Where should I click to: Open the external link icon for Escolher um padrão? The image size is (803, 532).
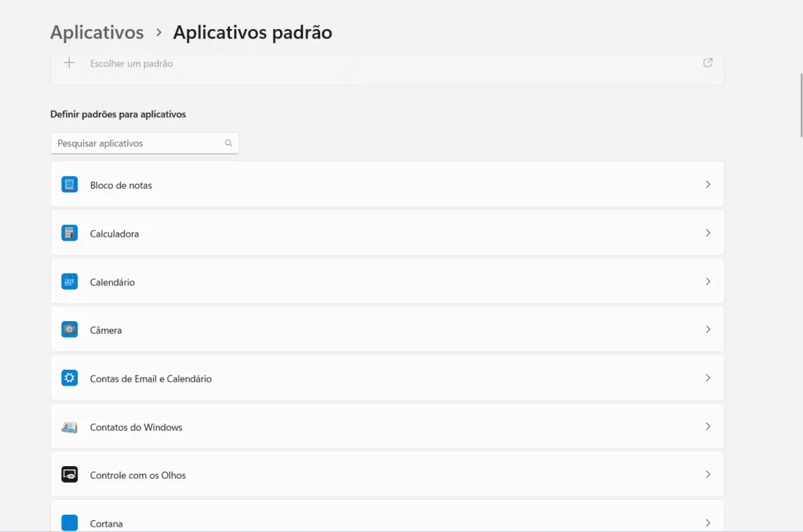707,63
